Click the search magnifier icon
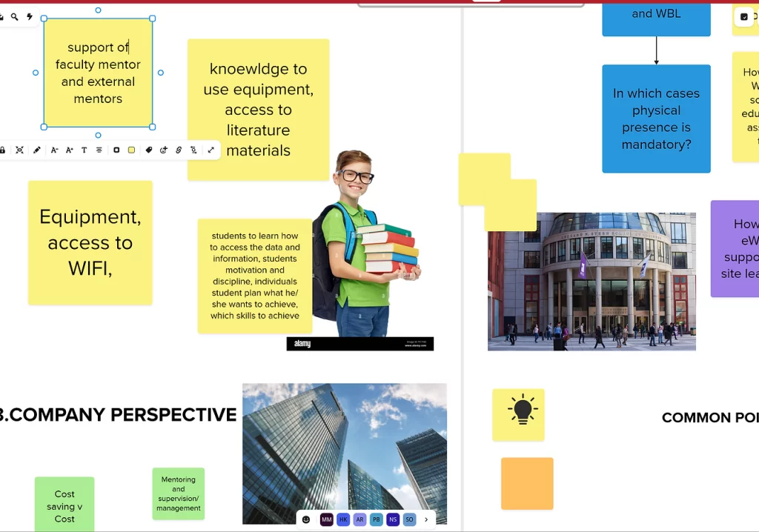Screen dimensions: 759x532 pyautogui.click(x=14, y=17)
